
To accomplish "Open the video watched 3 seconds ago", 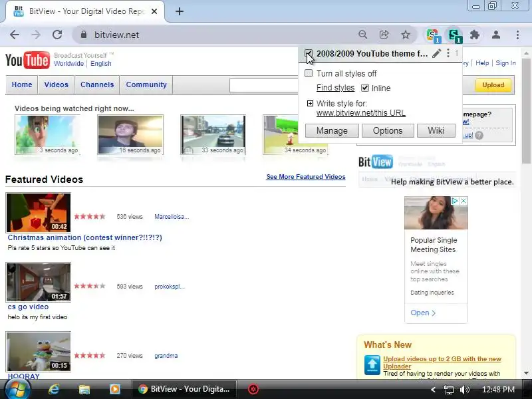I will tap(47, 134).
